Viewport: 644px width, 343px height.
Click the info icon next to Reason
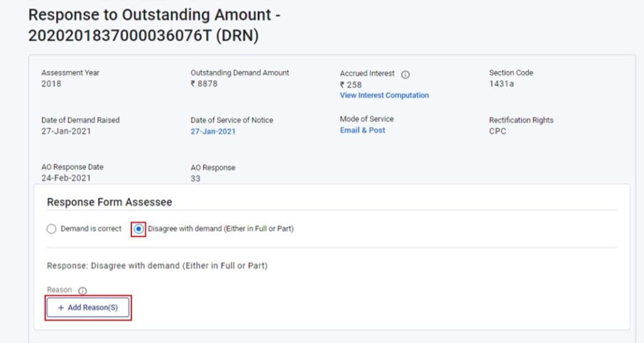[x=82, y=290]
